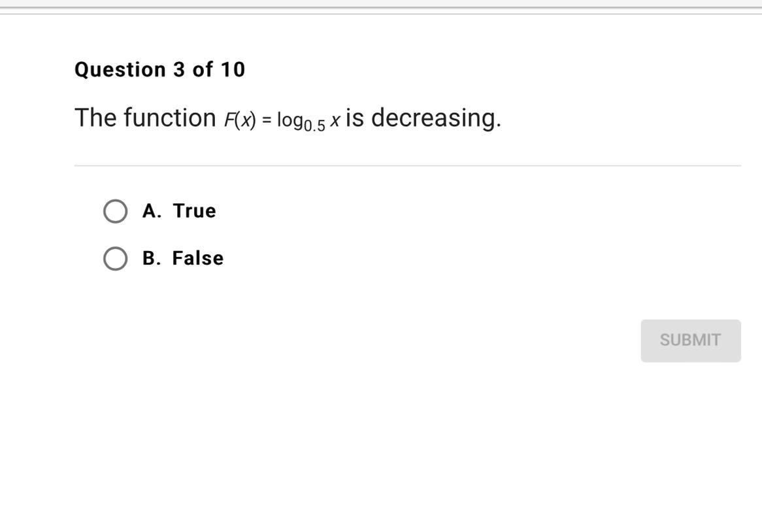Select the radio button for option B

coord(115,258)
